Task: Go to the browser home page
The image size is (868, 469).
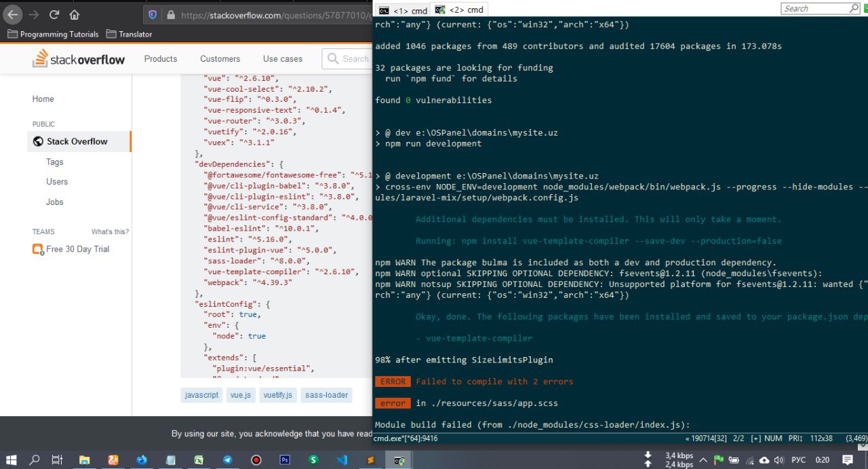Action: pyautogui.click(x=75, y=14)
